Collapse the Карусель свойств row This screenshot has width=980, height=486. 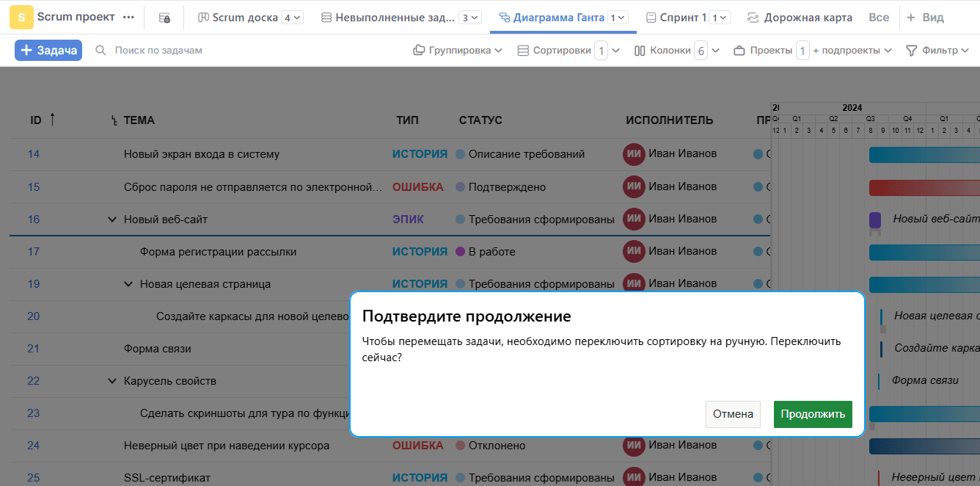[112, 381]
